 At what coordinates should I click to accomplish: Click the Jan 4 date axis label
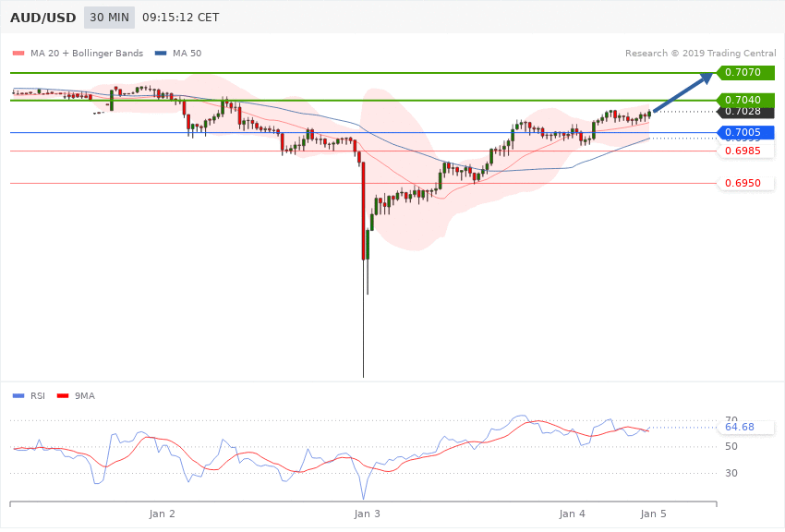click(572, 514)
